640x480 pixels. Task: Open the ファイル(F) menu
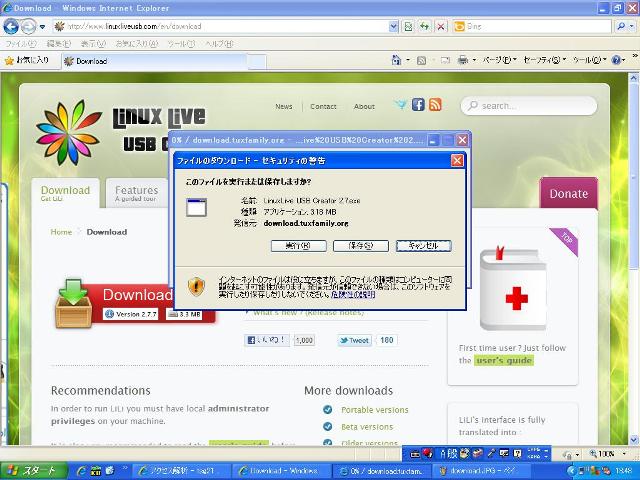(20, 44)
